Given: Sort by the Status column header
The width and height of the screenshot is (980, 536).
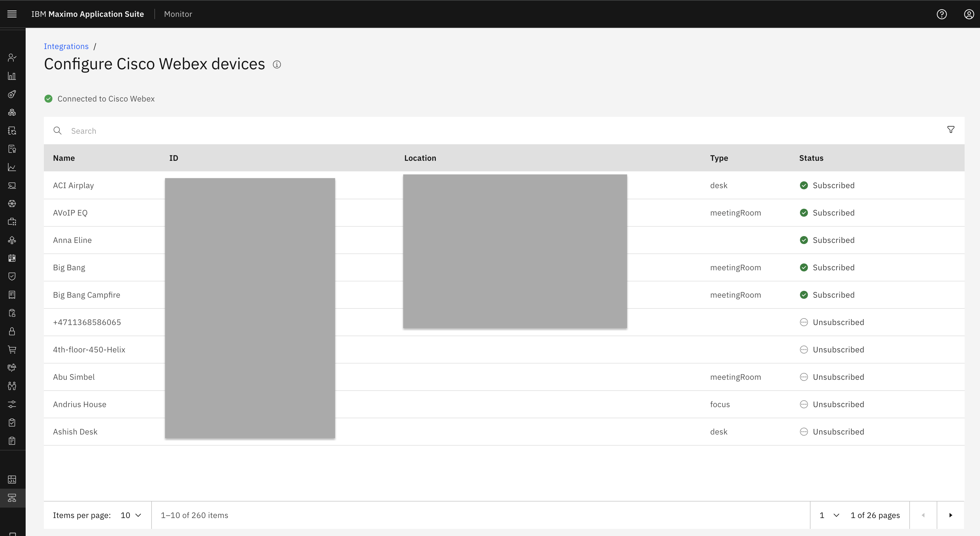Looking at the screenshot, I should tap(811, 158).
